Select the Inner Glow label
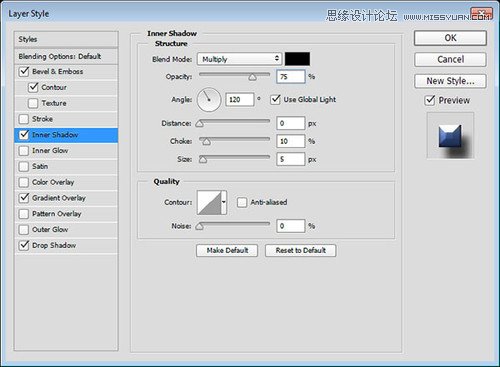500x367 pixels. [50, 151]
